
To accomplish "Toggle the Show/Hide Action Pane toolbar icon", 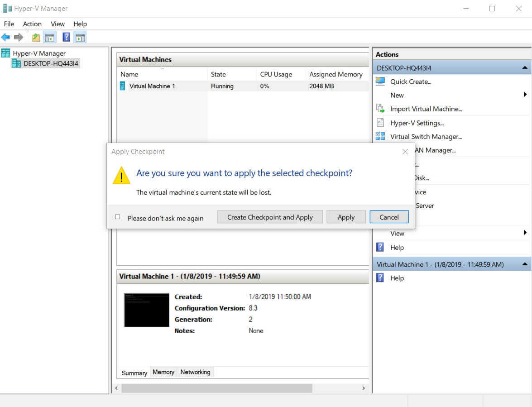I will coord(80,38).
